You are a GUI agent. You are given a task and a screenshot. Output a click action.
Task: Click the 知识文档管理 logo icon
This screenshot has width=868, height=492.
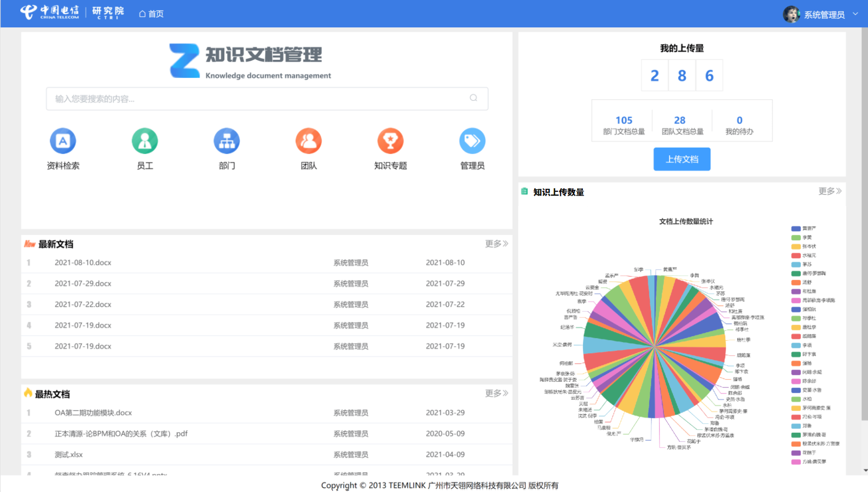click(184, 61)
